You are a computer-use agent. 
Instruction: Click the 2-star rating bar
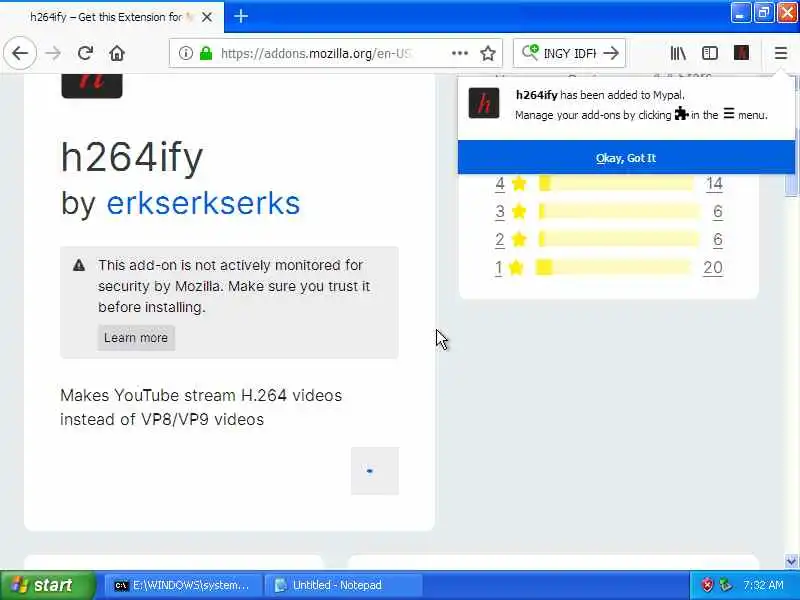tap(619, 239)
